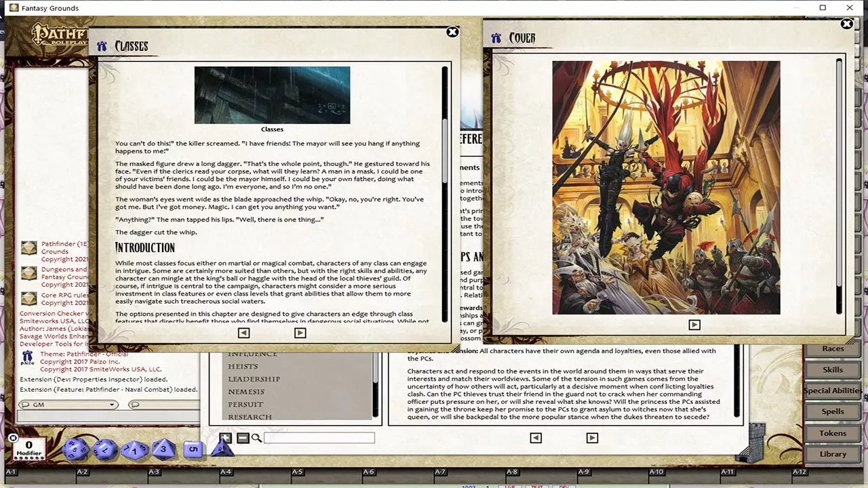The width and height of the screenshot is (868, 488).
Task: Close the Classes window
Action: click(x=452, y=32)
